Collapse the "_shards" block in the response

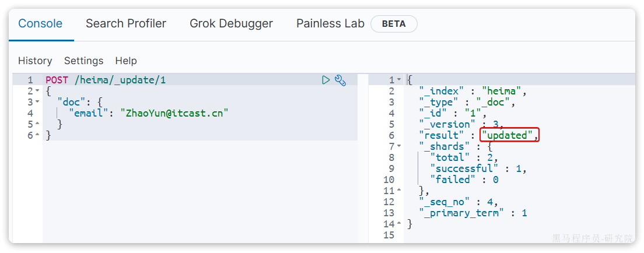399,146
